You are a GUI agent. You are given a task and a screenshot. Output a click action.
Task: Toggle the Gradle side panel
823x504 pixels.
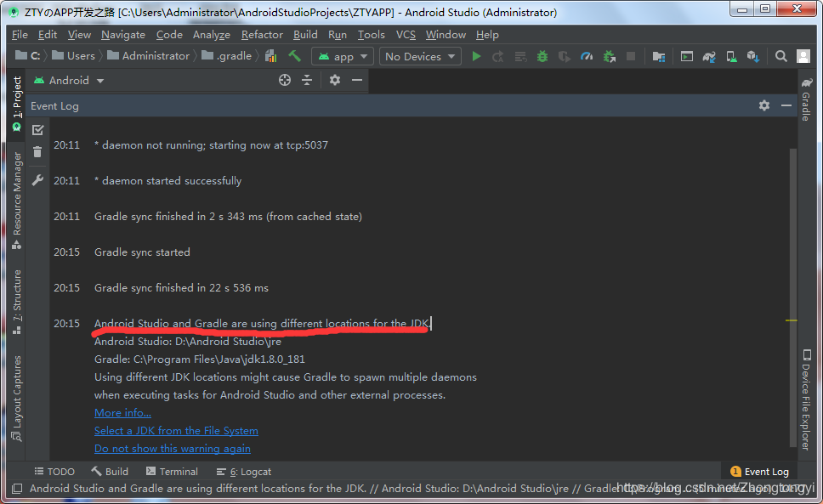pyautogui.click(x=805, y=99)
